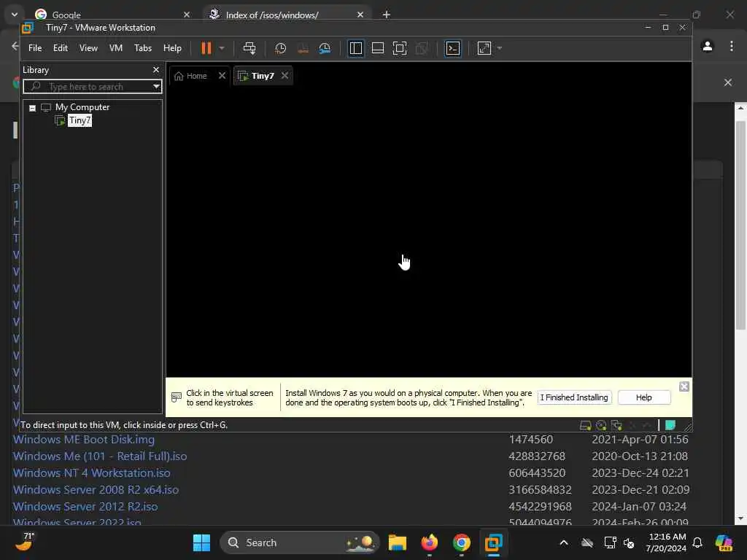Select Tiny7 VM in Library tree
Image resolution: width=747 pixels, height=560 pixels.
[x=80, y=120]
